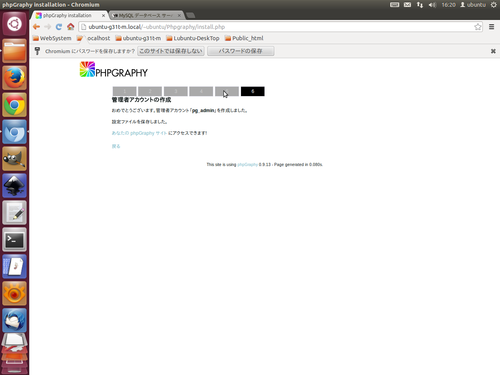Click 'このサイトでは保存しない' button
This screenshot has width=500, height=375.
[171, 51]
